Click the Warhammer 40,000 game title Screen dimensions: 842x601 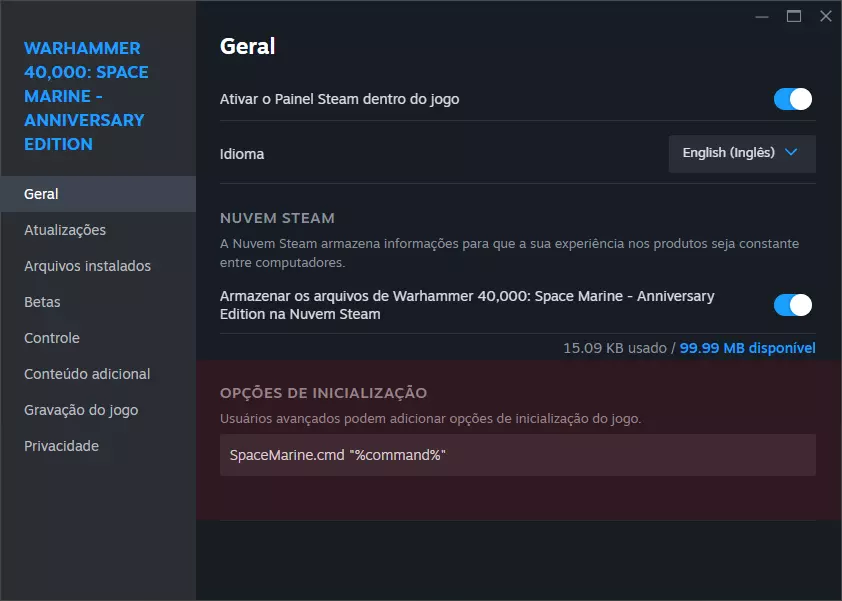[85, 96]
